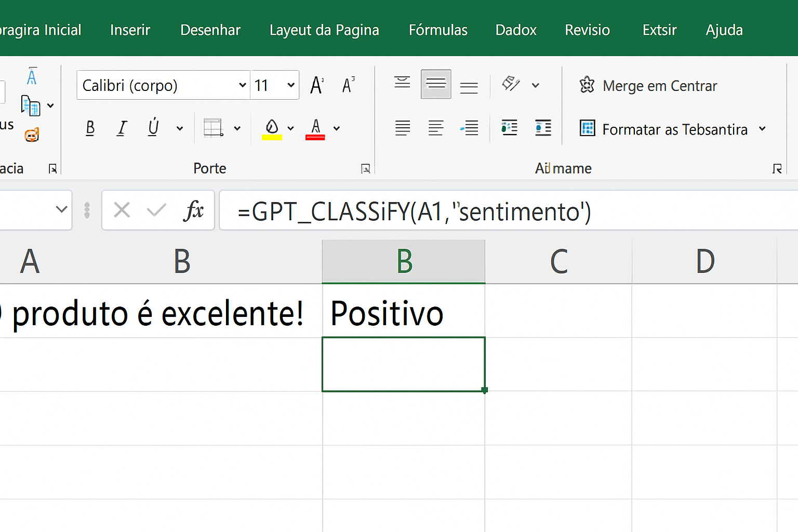Align text to bottom
798x532 pixels.
(469, 87)
